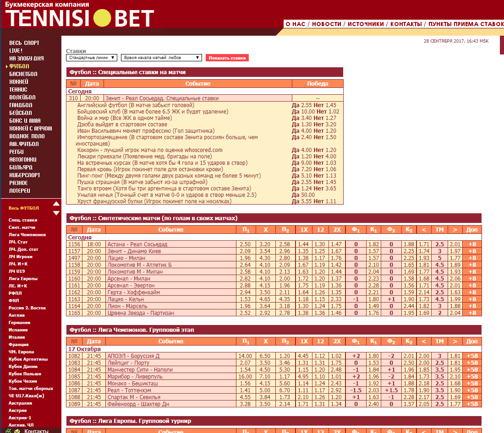504x433 pixels.
Task: Open КИБЕРСПОРТ section
Action: pos(25,175)
